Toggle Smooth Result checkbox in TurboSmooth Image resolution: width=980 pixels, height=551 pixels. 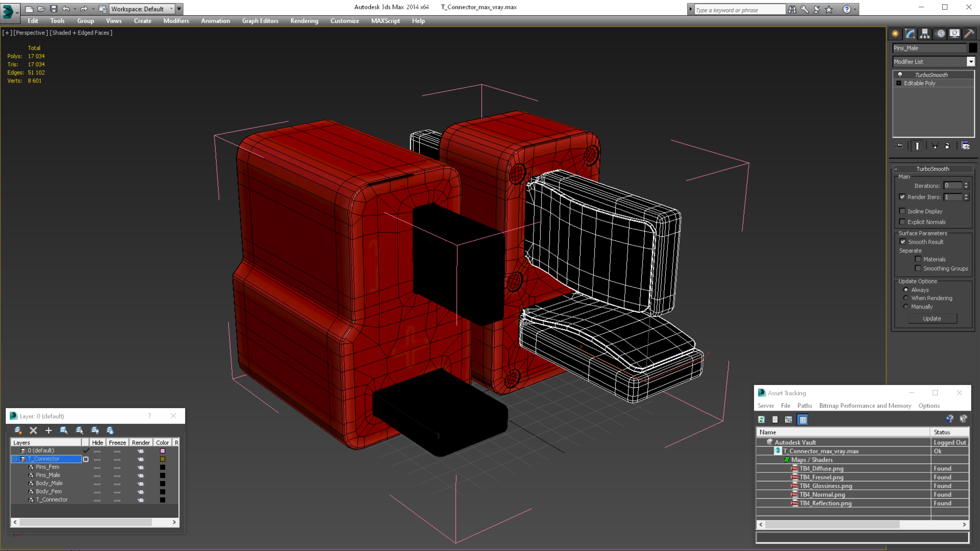click(903, 241)
